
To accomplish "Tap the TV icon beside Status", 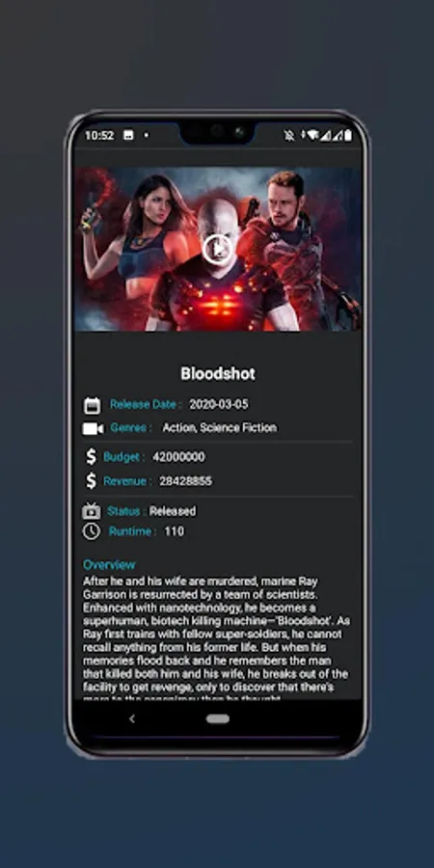I will [x=92, y=510].
